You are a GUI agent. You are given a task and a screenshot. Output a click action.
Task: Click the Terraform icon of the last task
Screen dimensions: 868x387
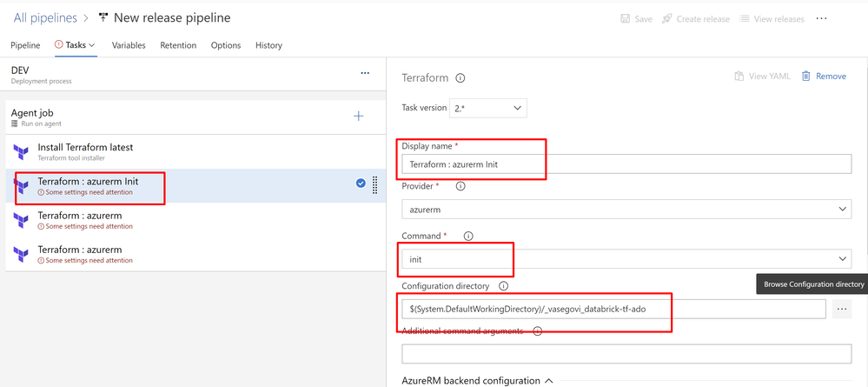click(21, 255)
